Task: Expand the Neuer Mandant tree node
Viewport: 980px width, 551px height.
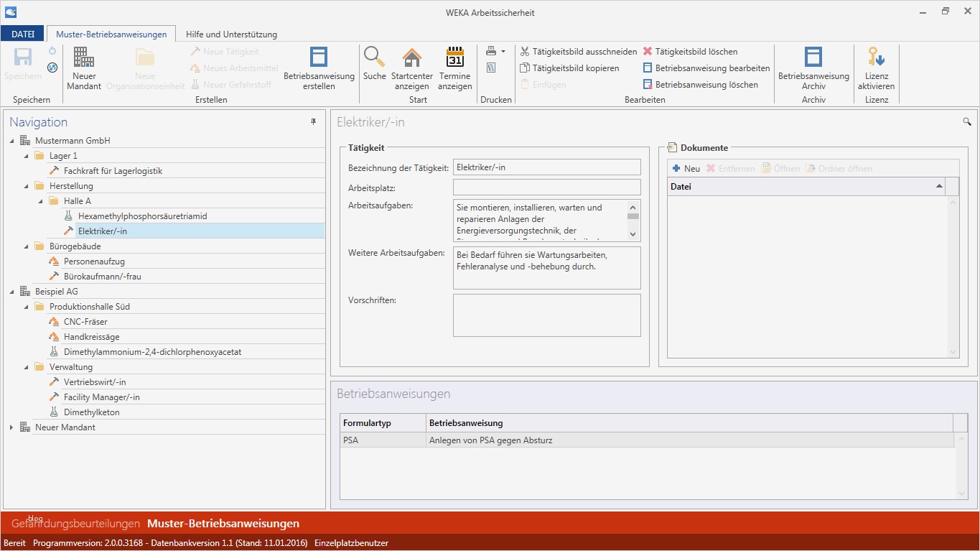Action: 10,427
